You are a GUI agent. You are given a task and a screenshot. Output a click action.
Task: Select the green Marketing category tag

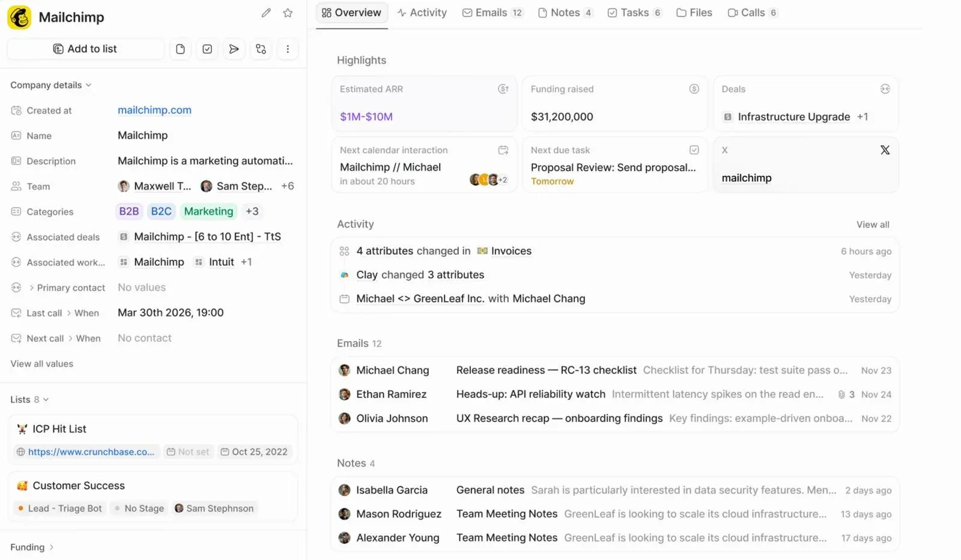coord(208,211)
